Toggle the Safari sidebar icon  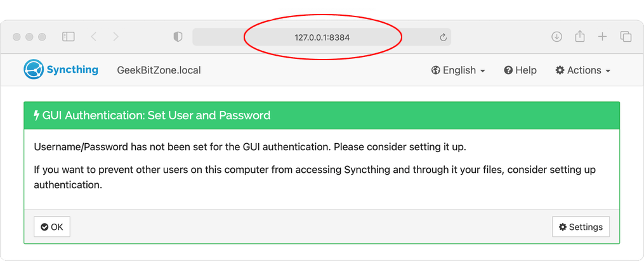click(x=68, y=37)
